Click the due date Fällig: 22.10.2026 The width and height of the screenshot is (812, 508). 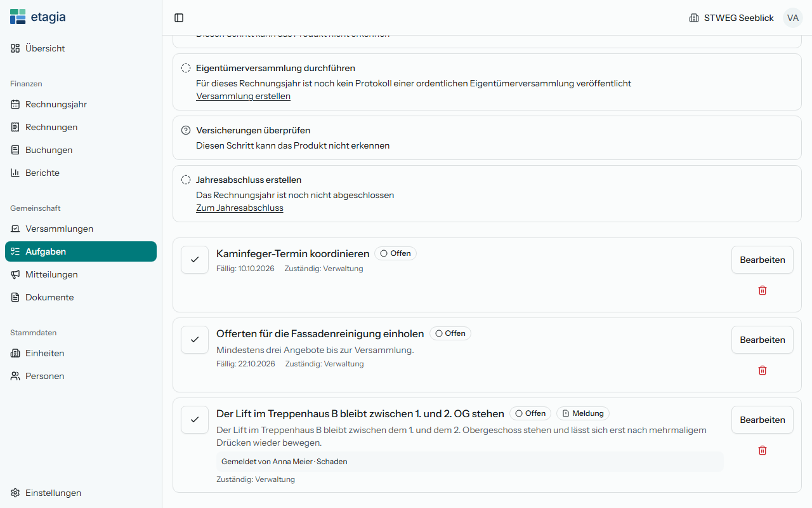246,364
